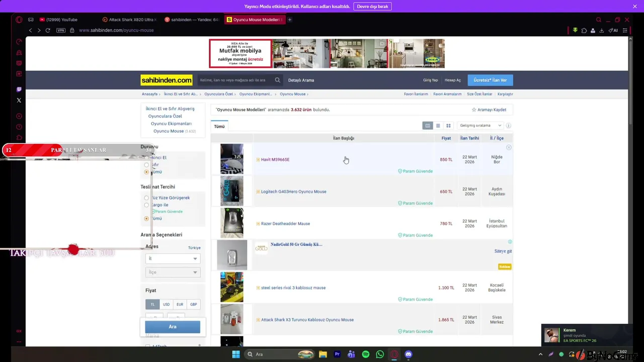Viewport: 644px width, 362px height.
Task: Open Razer Deathadder Mause listing
Action: pos(285,224)
